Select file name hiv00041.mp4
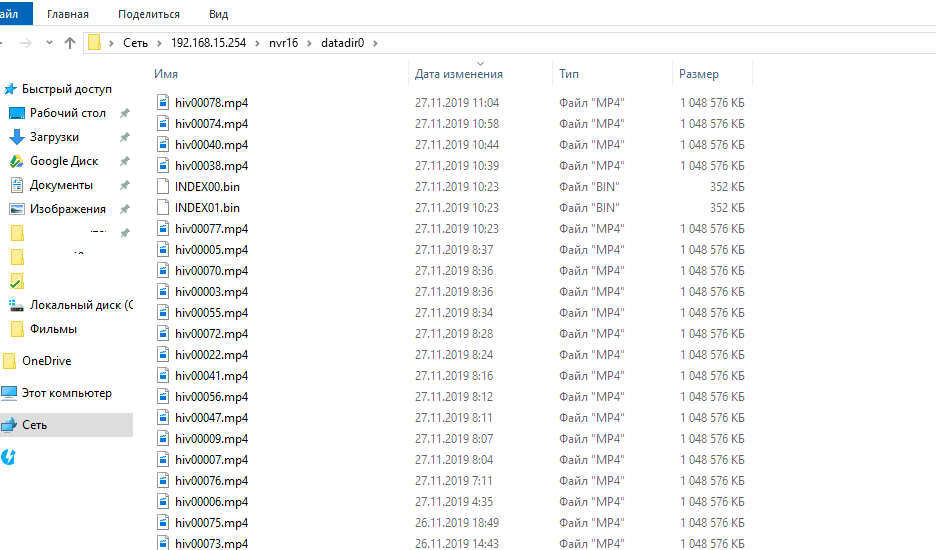 [211, 376]
